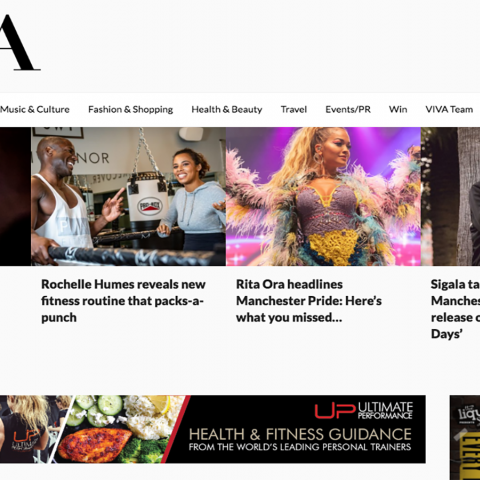Read Rita Ora Manchester Pride headline

[x=309, y=301]
